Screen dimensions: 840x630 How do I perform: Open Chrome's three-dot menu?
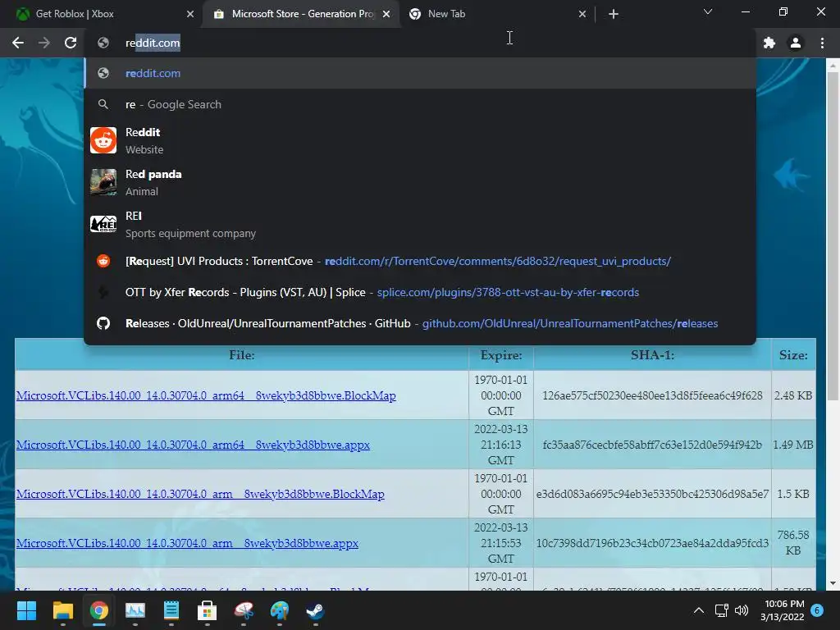click(822, 43)
